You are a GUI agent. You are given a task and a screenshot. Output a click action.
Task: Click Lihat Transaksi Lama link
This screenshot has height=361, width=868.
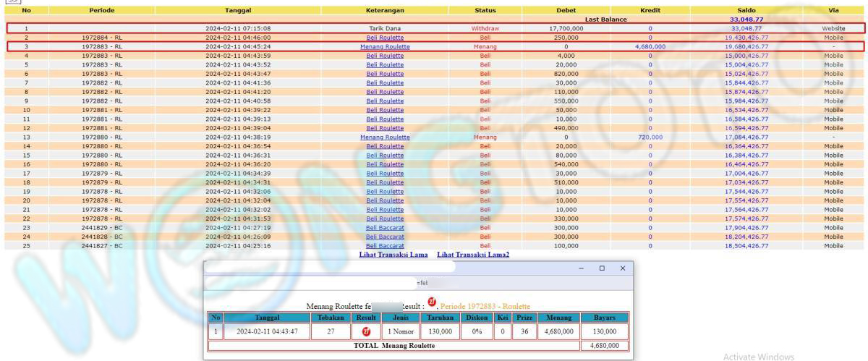393,255
